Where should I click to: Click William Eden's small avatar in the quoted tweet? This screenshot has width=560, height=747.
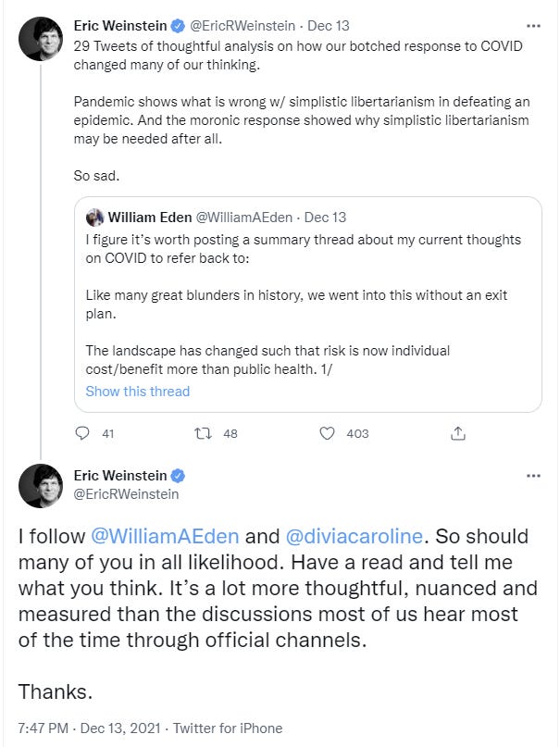(94, 218)
